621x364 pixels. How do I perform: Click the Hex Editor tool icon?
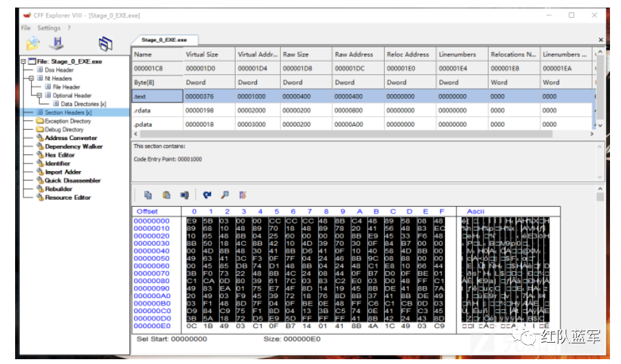point(40,155)
